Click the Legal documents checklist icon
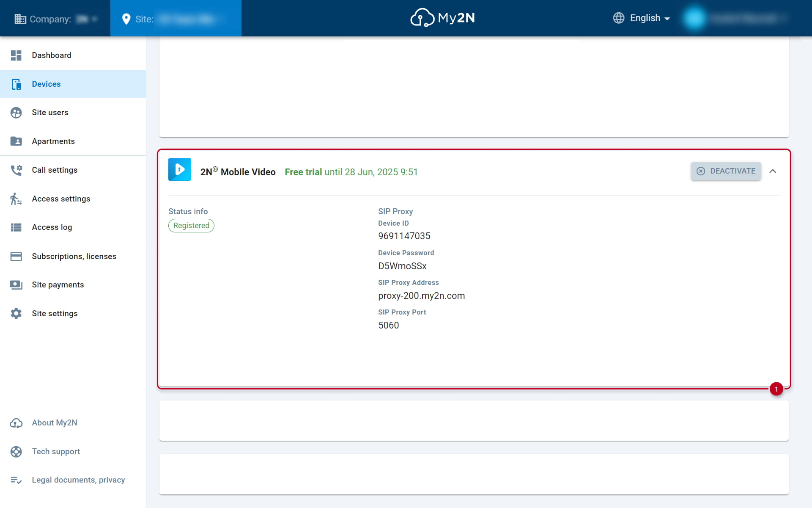This screenshot has width=812, height=508. [16, 480]
